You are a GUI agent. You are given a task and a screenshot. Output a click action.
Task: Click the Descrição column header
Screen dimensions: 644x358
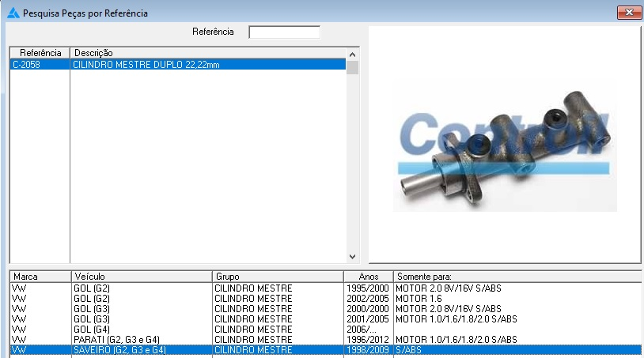[208, 53]
